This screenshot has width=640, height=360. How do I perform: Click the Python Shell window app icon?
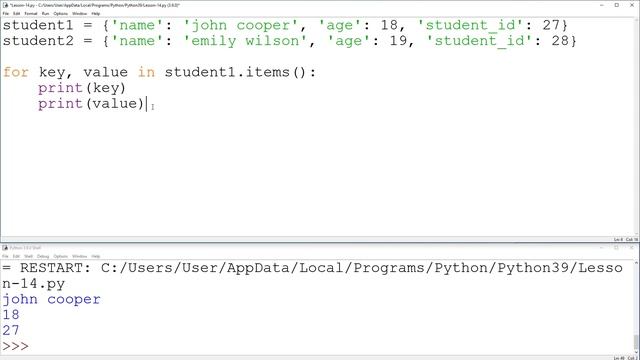tap(5, 248)
